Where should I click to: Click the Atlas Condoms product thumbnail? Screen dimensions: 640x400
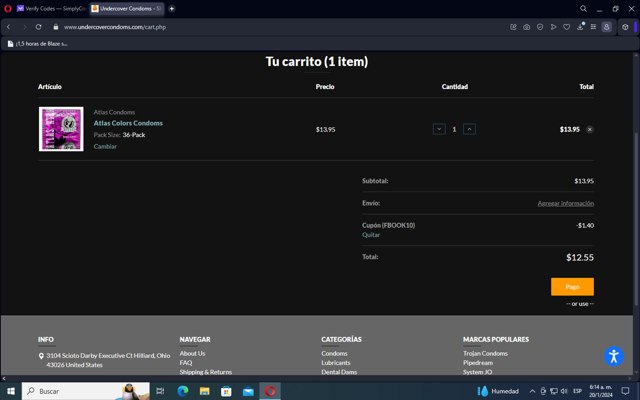[61, 129]
